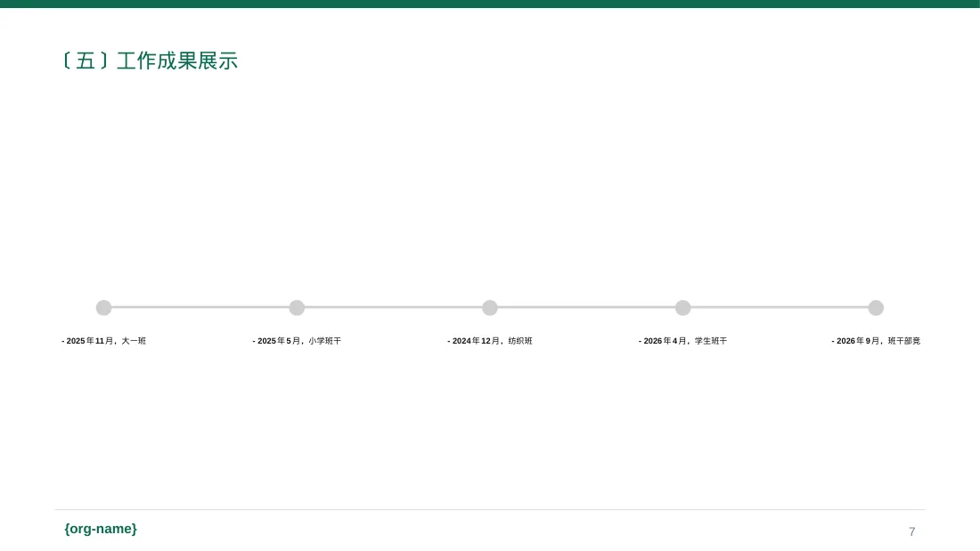This screenshot has width=980, height=551.
Task: Click the slide page number 7
Action: pos(912,531)
